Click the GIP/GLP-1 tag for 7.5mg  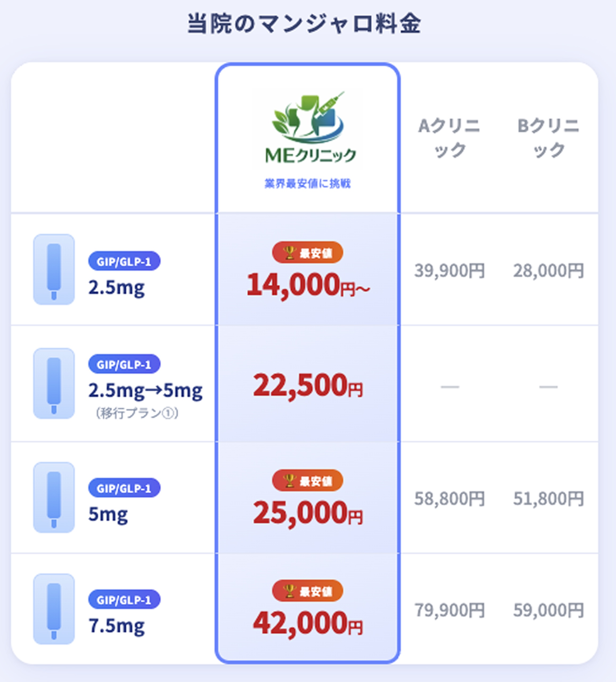pos(124,599)
